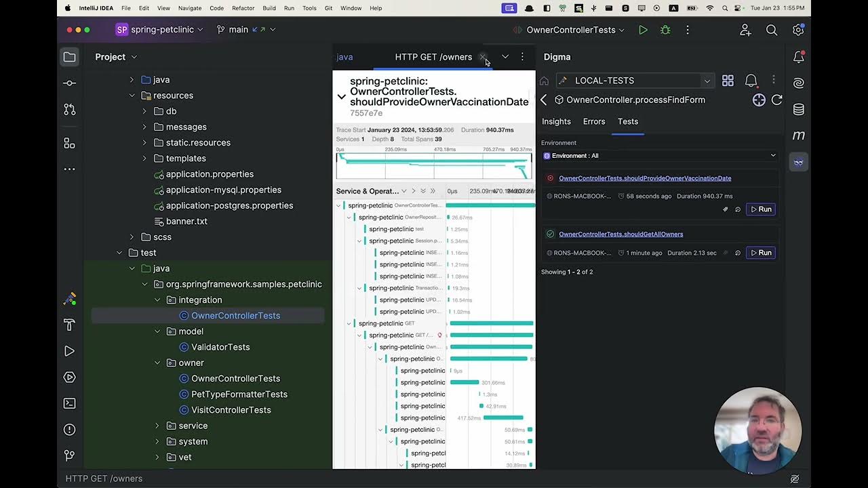
Task: Click the Run button for shouldGetAllOwners test
Action: click(760, 252)
